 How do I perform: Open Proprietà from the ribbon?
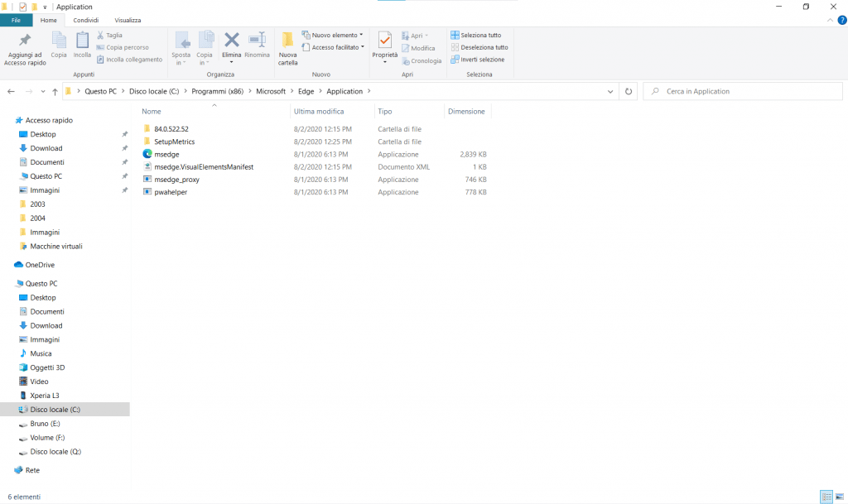click(x=384, y=40)
